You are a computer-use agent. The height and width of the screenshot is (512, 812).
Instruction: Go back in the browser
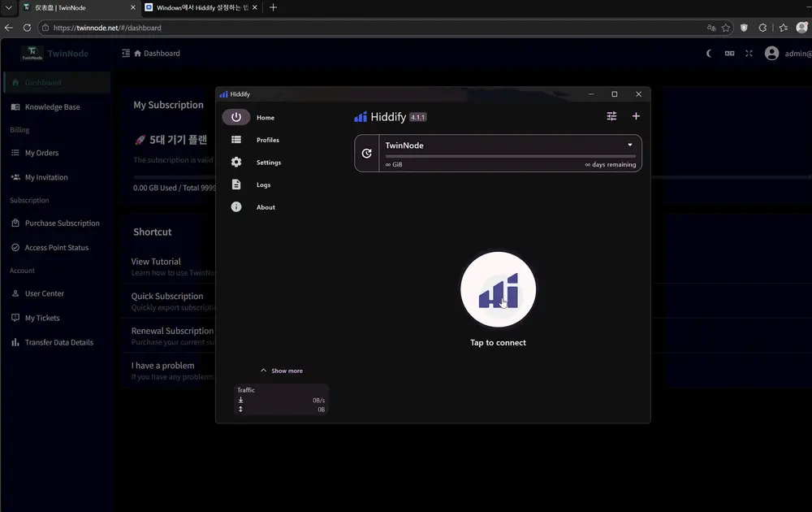(x=9, y=28)
